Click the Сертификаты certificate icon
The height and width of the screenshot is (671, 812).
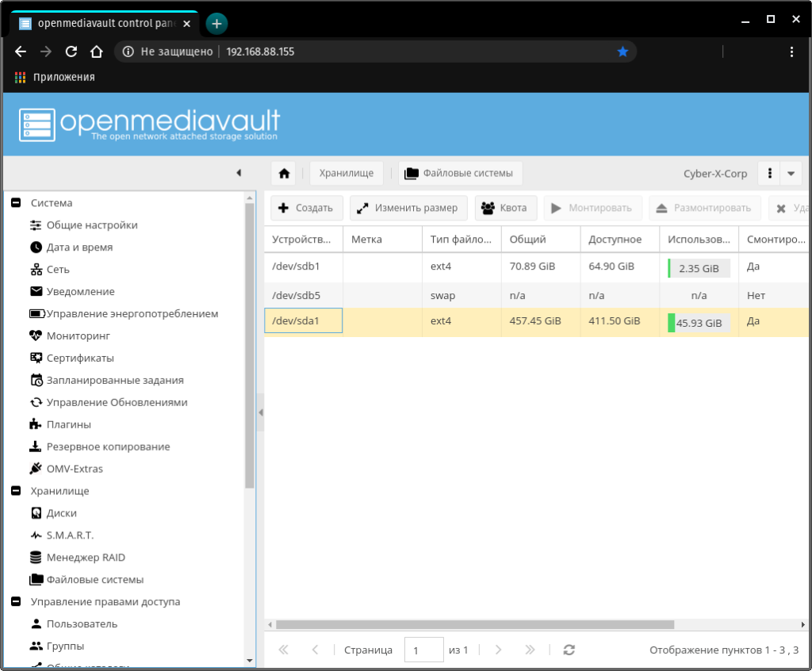(x=36, y=358)
